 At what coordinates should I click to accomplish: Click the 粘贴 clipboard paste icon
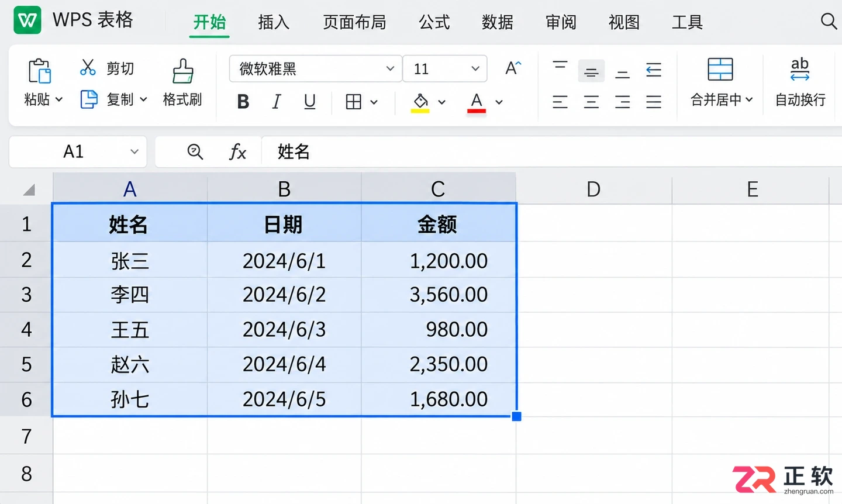click(x=40, y=71)
